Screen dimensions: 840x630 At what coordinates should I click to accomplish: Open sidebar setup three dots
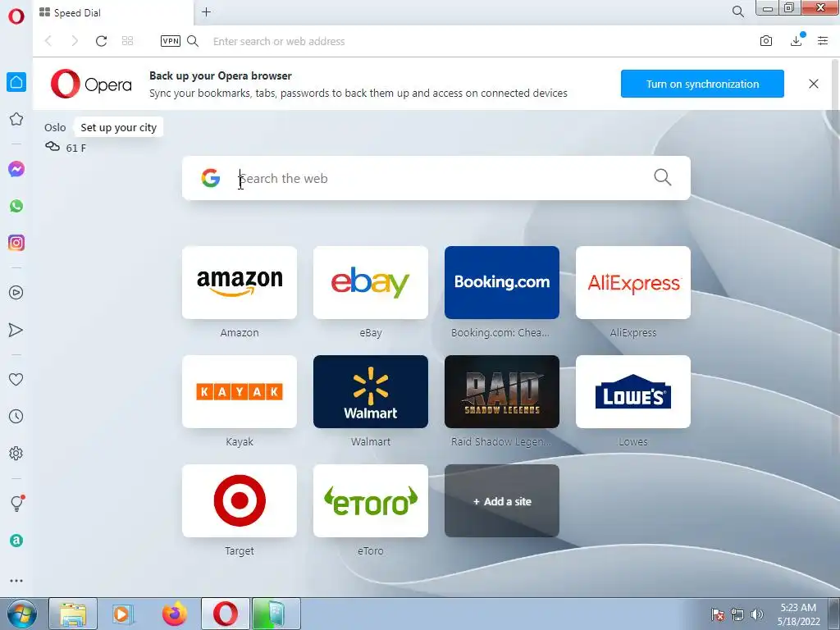pos(16,581)
